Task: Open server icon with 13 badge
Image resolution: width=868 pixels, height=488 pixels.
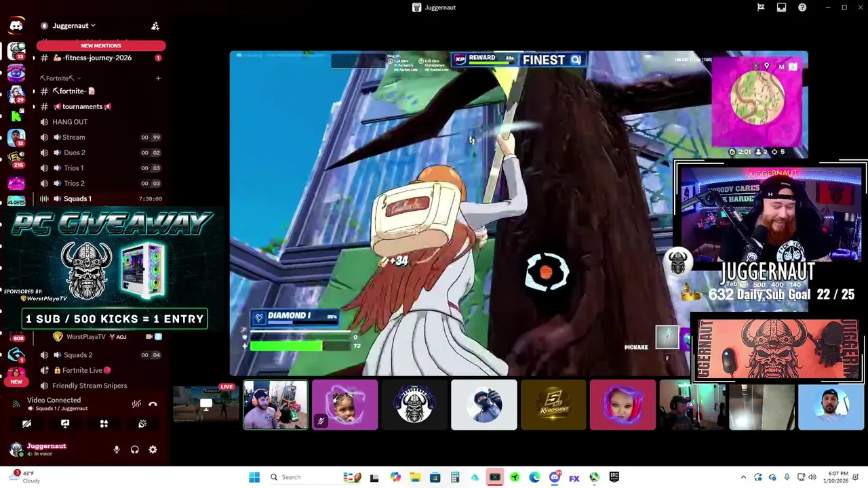Action: (16, 50)
